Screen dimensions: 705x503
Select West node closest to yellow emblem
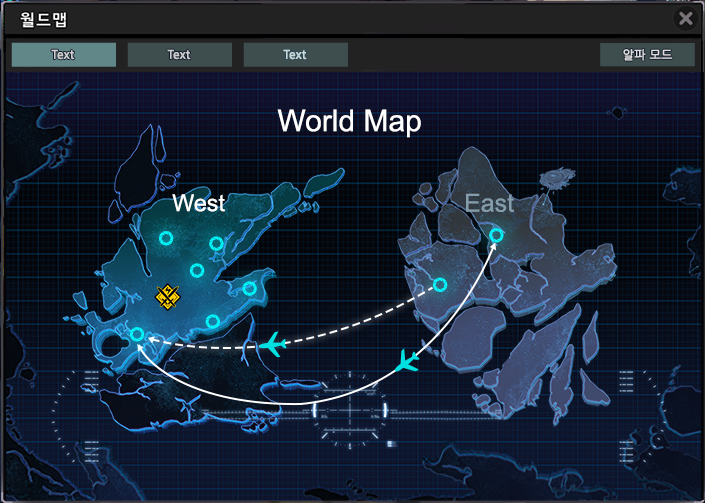click(197, 270)
